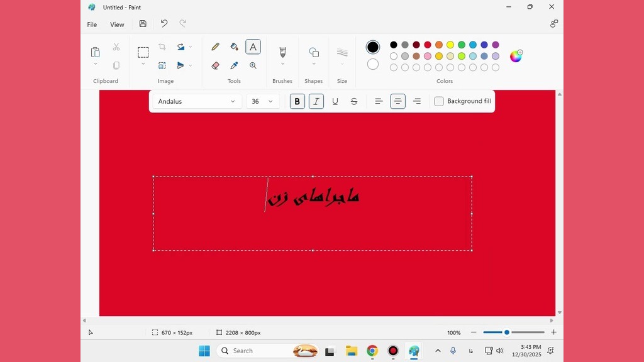Click the Save icon in title bar
Image resolution: width=644 pixels, height=362 pixels.
tap(143, 24)
